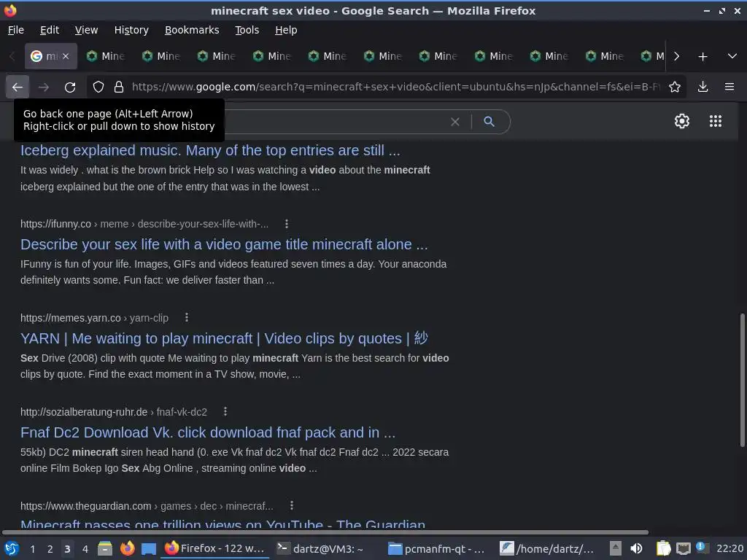747x560 pixels.
Task: Open the View menu
Action: click(86, 30)
